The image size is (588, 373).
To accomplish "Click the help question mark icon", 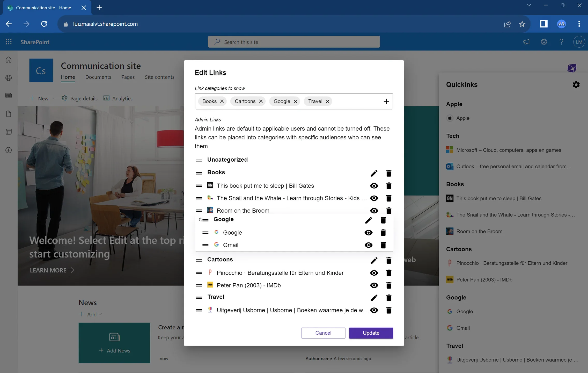I will (x=561, y=42).
